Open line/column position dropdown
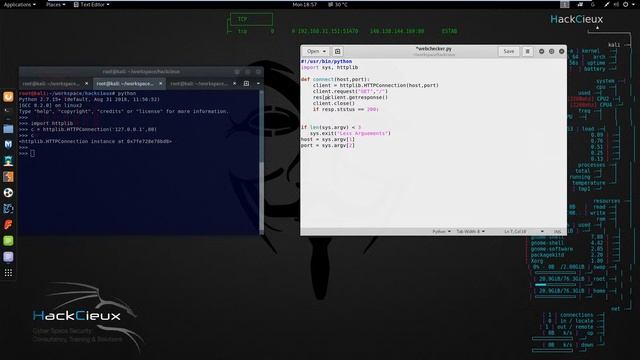The height and width of the screenshot is (360, 640). (523, 231)
